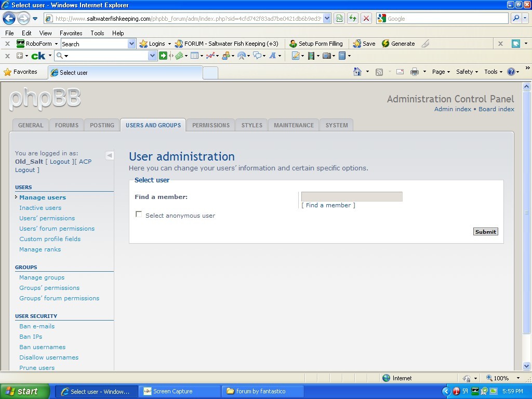This screenshot has height=399, width=532.
Task: Click the Setup Form Filling icon
Action: click(316, 44)
